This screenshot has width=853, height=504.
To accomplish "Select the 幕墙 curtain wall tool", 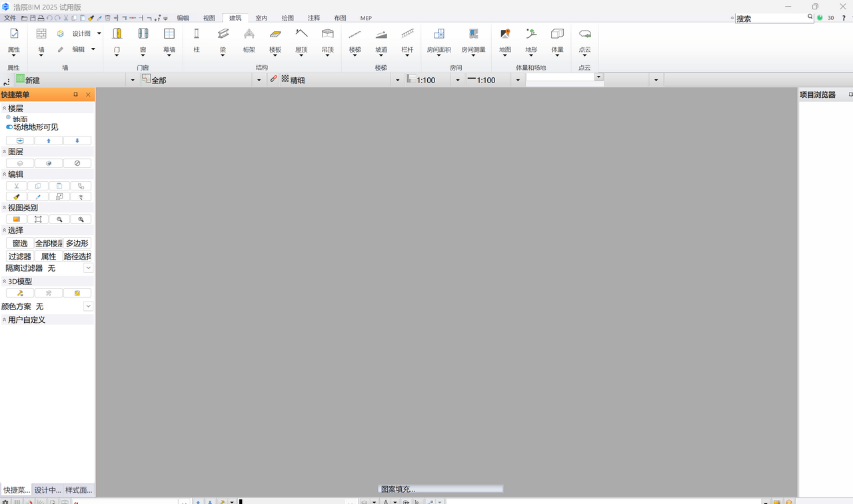I will pos(169,34).
